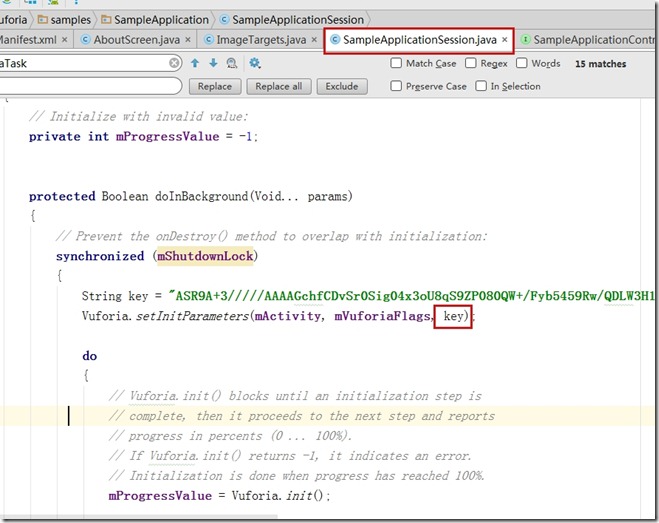659x523 pixels.
Task: Enable Match Case checkbox
Action: (x=396, y=63)
